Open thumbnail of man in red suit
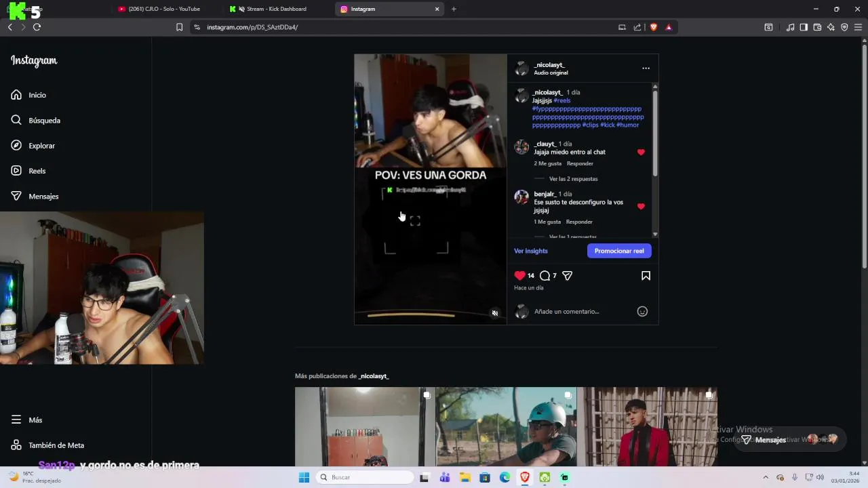Image resolution: width=868 pixels, height=488 pixels. tap(648, 427)
